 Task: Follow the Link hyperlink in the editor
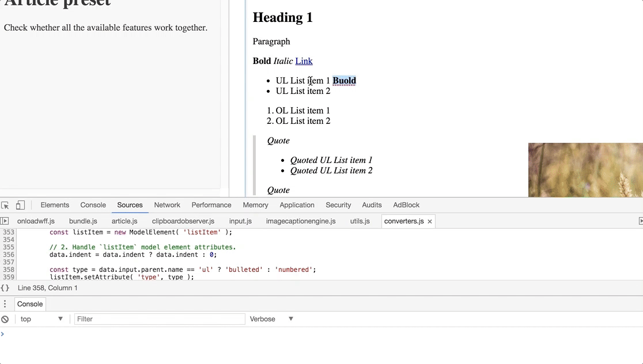(x=304, y=61)
